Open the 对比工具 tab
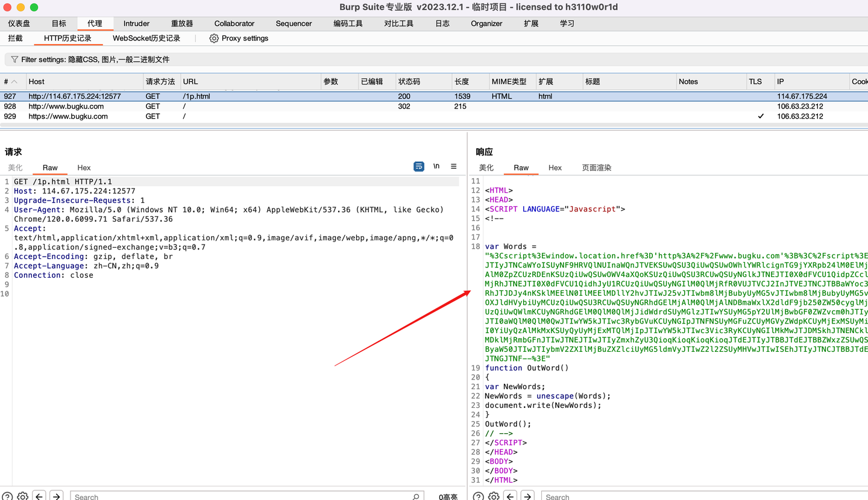 [398, 23]
